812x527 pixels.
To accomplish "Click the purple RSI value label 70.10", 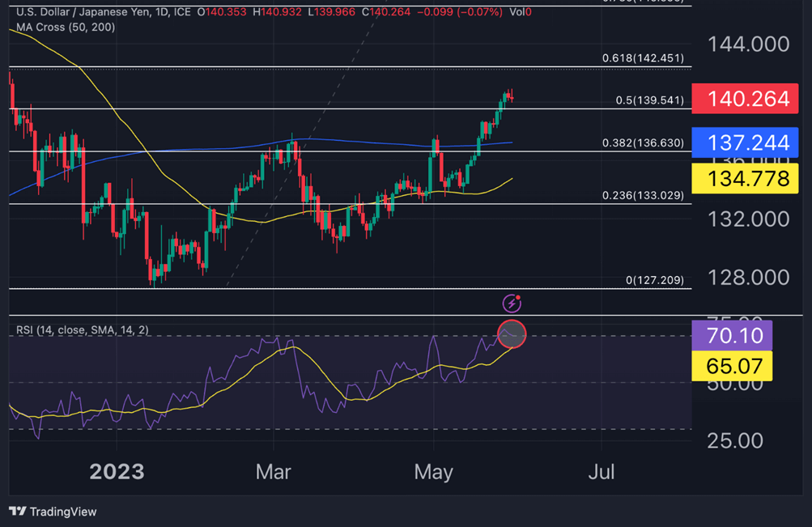I will point(732,335).
